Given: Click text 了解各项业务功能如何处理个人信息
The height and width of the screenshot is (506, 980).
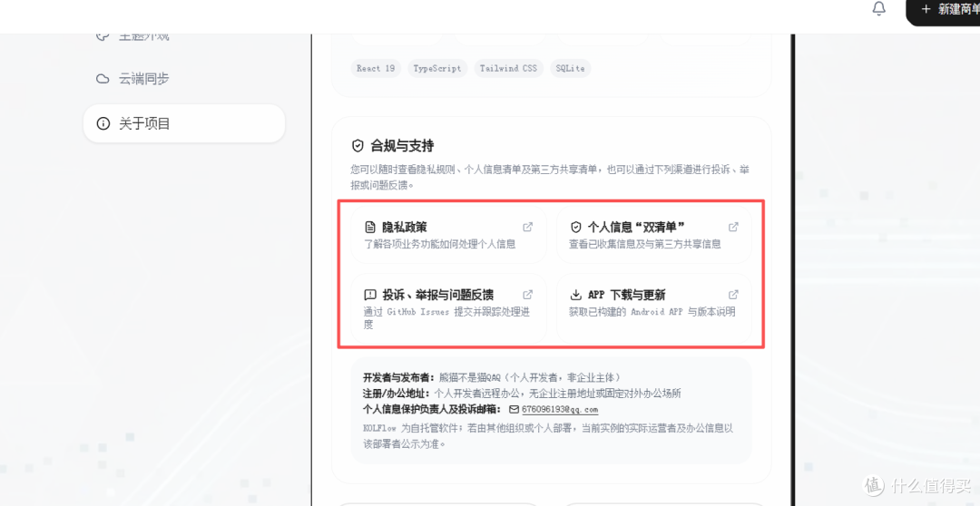Looking at the screenshot, I should pos(439,244).
